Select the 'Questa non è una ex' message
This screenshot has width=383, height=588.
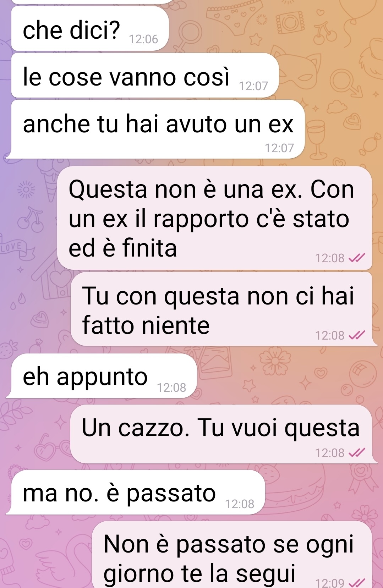pos(214,218)
